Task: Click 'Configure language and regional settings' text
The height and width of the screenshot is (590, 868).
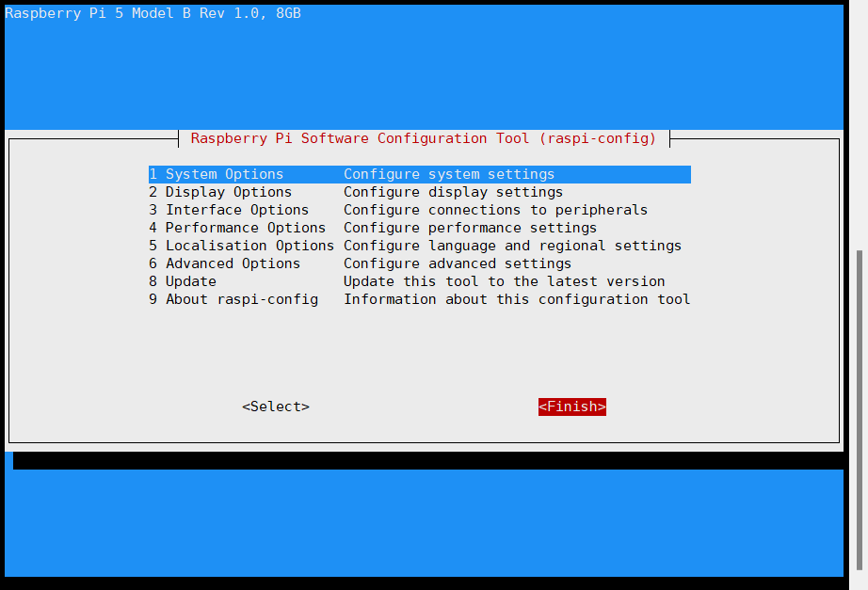Action: [x=512, y=246]
